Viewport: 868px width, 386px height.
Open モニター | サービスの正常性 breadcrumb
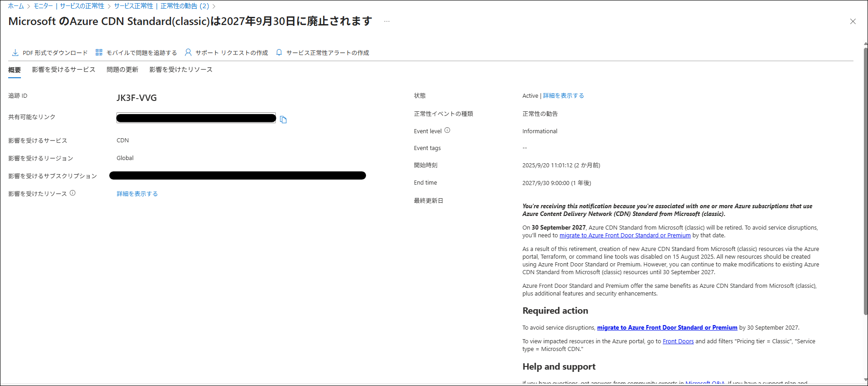(x=69, y=6)
